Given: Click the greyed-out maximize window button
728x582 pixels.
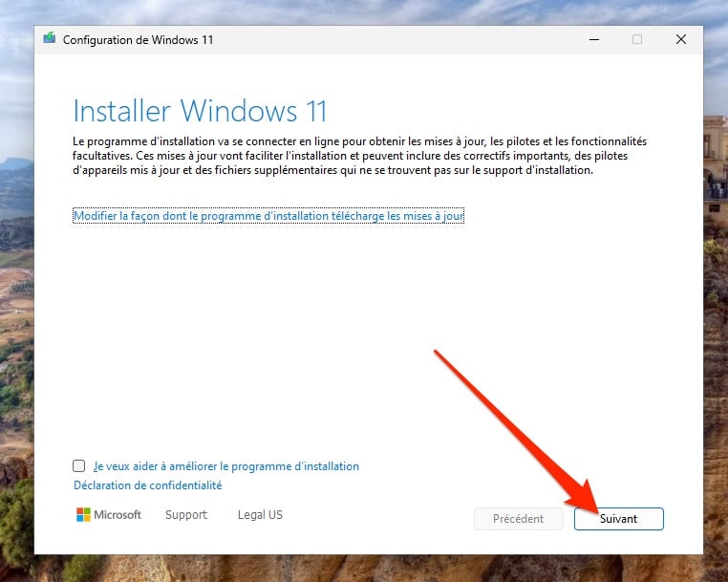Looking at the screenshot, I should point(637,39).
